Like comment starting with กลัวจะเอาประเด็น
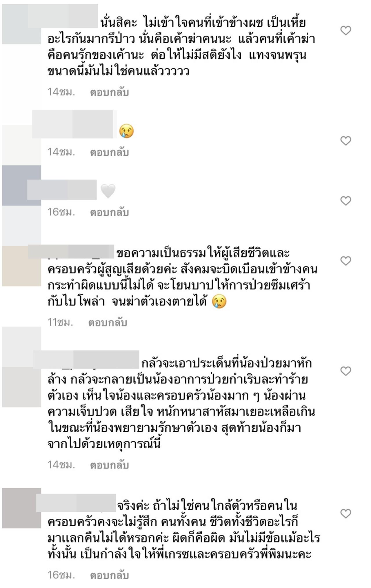This screenshot has height=588, width=371. point(345,371)
